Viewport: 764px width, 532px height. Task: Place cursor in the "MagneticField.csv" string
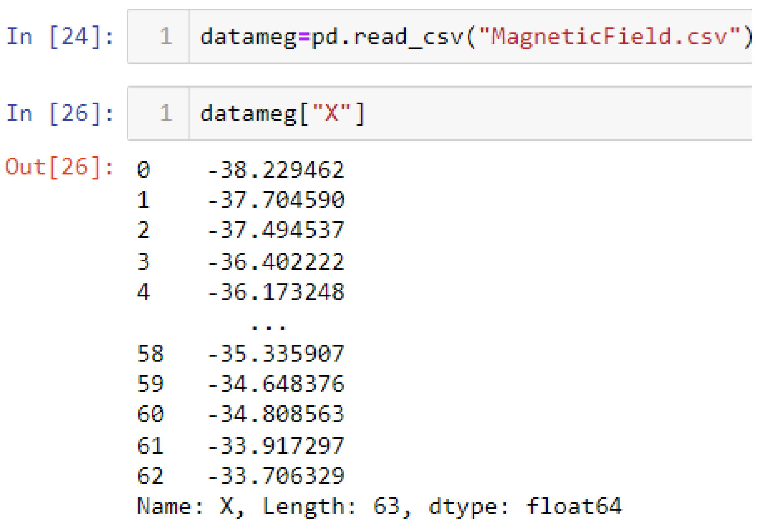[609, 36]
